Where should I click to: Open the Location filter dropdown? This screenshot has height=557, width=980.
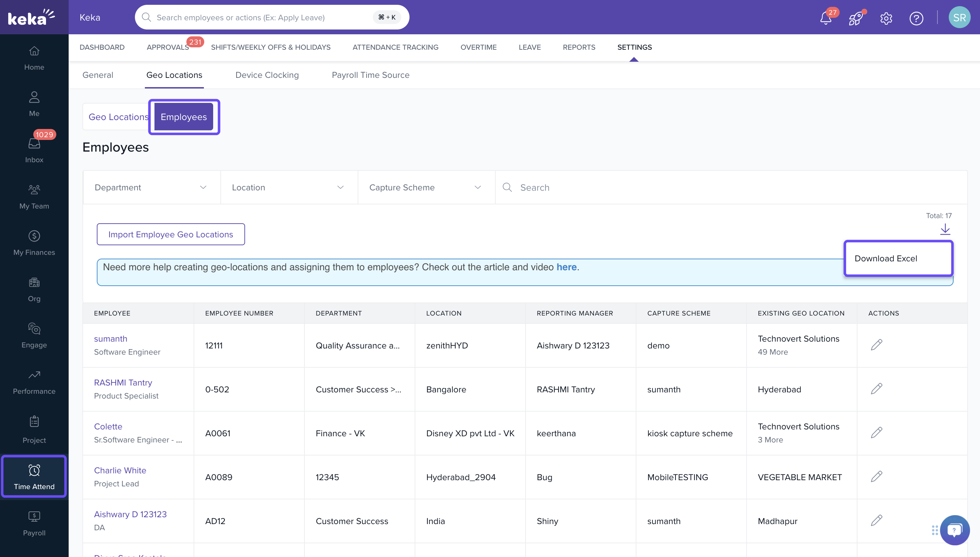pos(289,188)
